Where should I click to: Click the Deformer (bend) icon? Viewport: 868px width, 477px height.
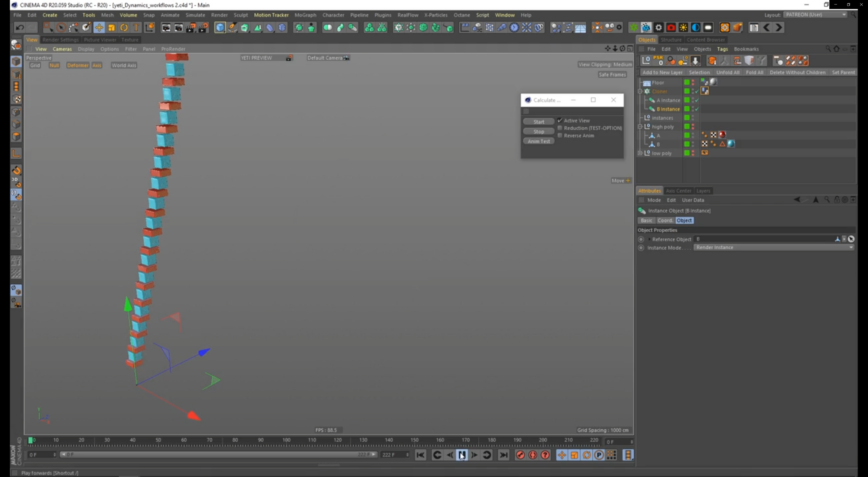(270, 28)
